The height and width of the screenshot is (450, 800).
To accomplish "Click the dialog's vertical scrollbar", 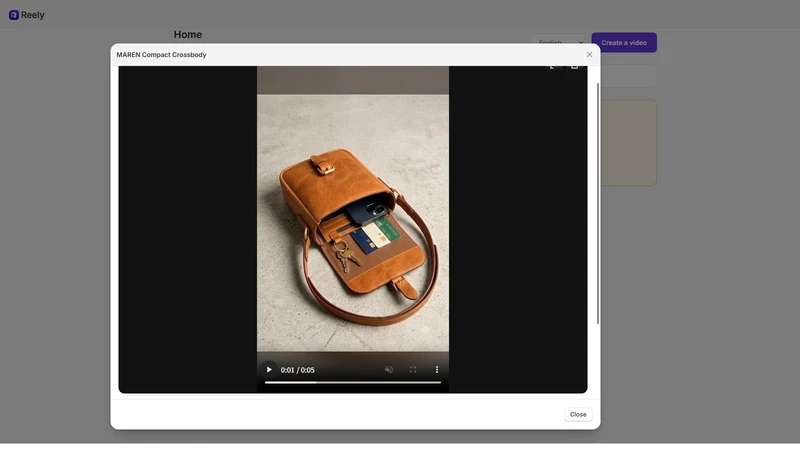I will pos(597,203).
